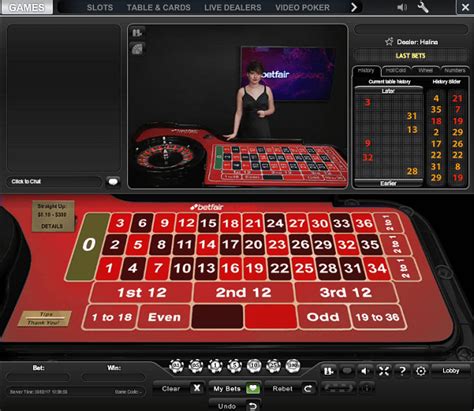Select the 0.5 betting chip
Image resolution: width=474 pixels, height=411 pixels.
tap(196, 366)
